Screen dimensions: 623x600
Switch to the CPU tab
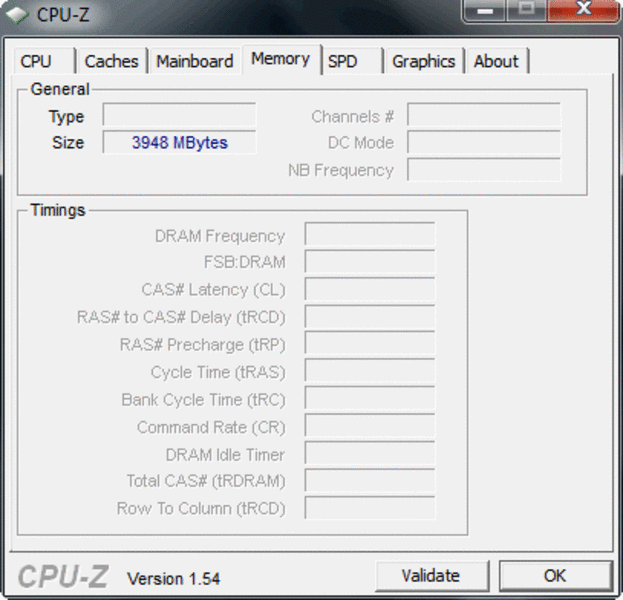coord(44,61)
